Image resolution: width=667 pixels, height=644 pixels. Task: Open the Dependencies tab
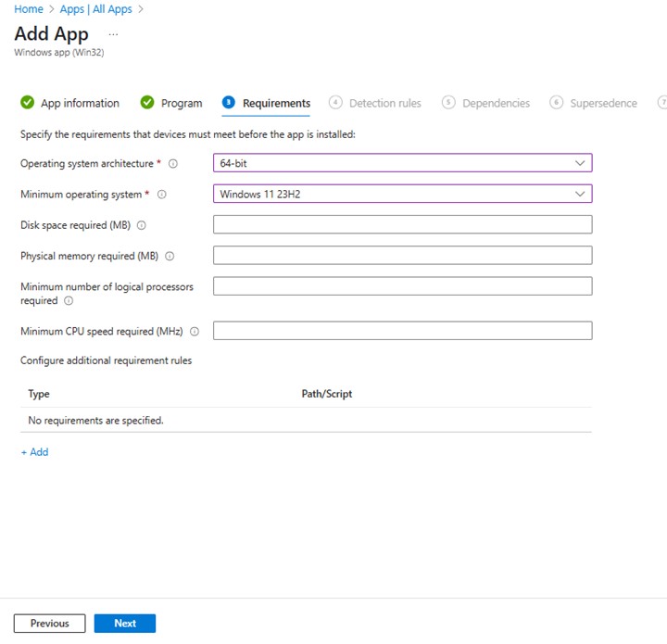point(496,103)
